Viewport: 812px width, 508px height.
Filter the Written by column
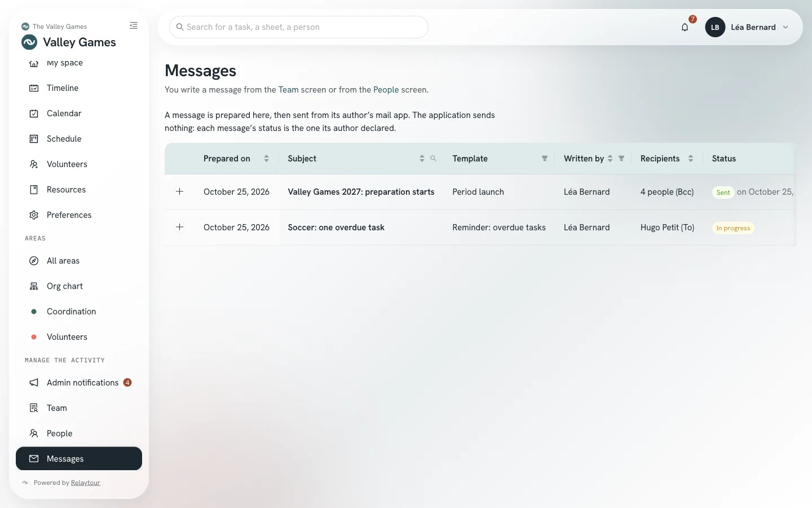click(621, 159)
